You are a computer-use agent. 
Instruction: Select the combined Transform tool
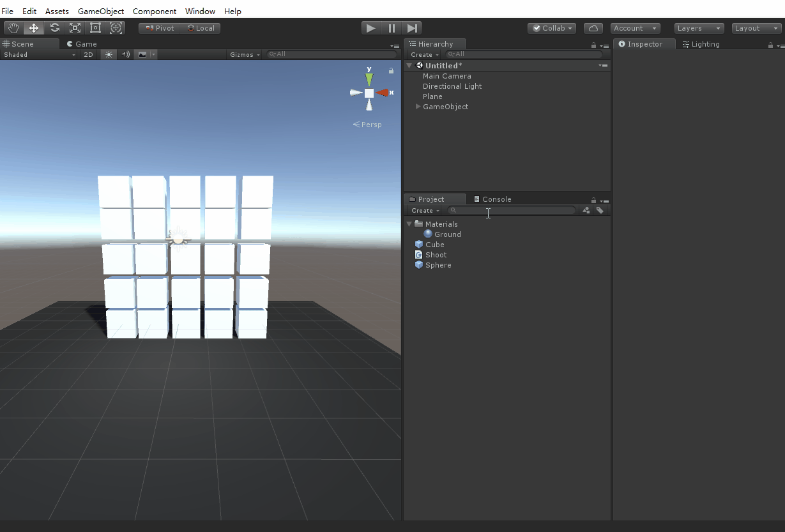[x=116, y=28]
